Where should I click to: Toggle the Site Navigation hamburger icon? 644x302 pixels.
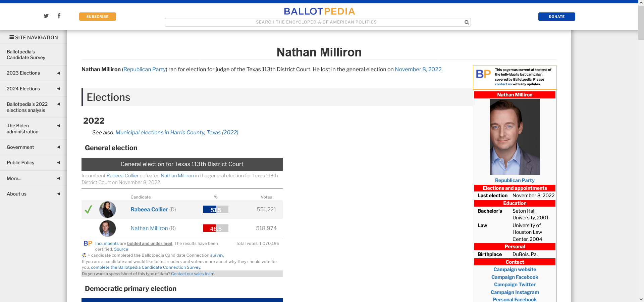(12, 37)
